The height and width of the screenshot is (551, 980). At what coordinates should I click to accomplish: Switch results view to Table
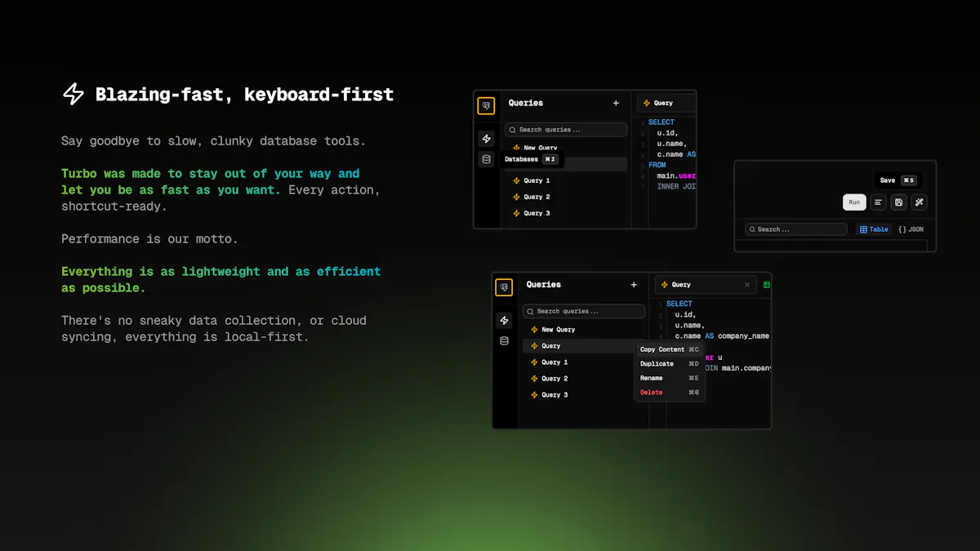click(874, 229)
